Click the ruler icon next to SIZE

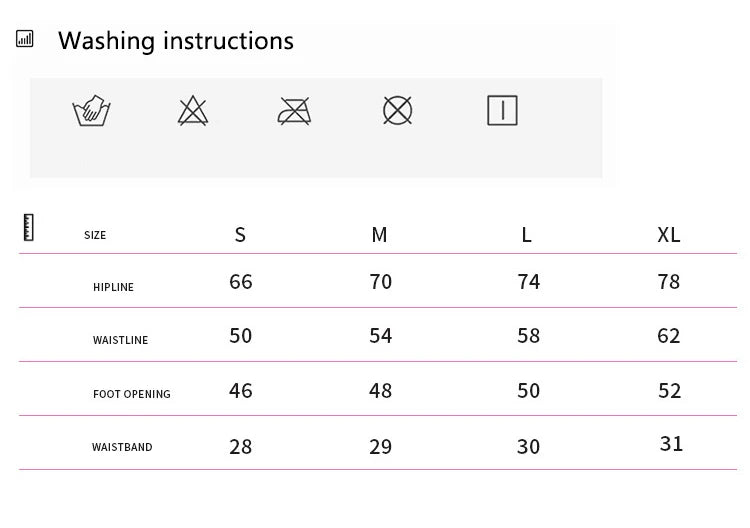pyautogui.click(x=29, y=227)
